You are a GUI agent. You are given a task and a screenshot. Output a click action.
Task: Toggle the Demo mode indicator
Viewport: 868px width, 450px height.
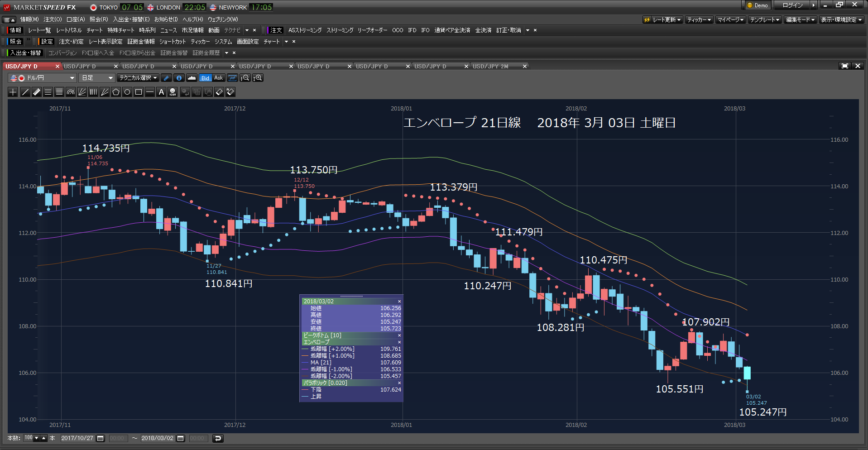[x=758, y=5]
